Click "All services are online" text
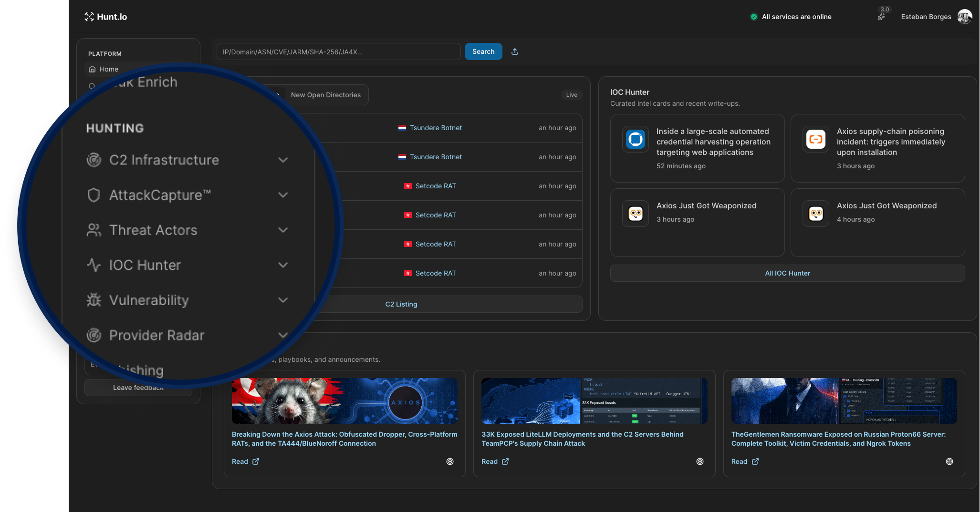Screen dimensions: 980x512 pos(796,17)
